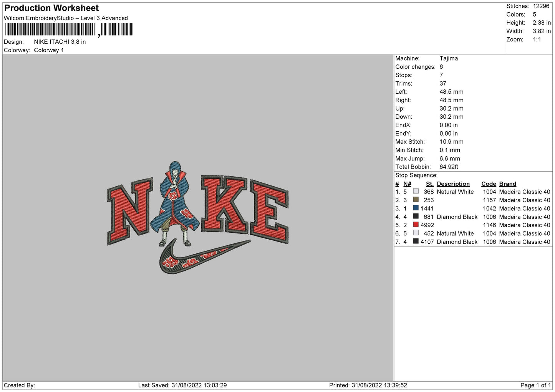Click the Up value 30.2 mm
Screen dimensions: 555x392
coord(451,109)
